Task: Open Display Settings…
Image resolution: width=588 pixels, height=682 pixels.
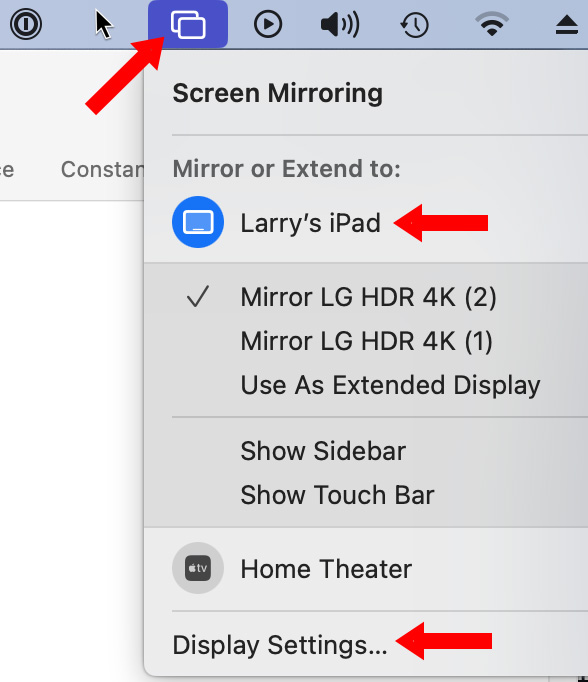Action: [x=280, y=645]
